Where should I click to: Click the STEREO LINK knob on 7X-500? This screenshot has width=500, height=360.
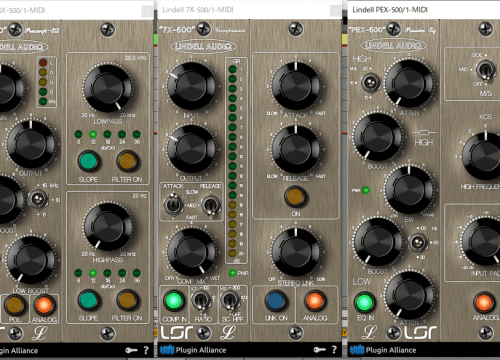296,252
